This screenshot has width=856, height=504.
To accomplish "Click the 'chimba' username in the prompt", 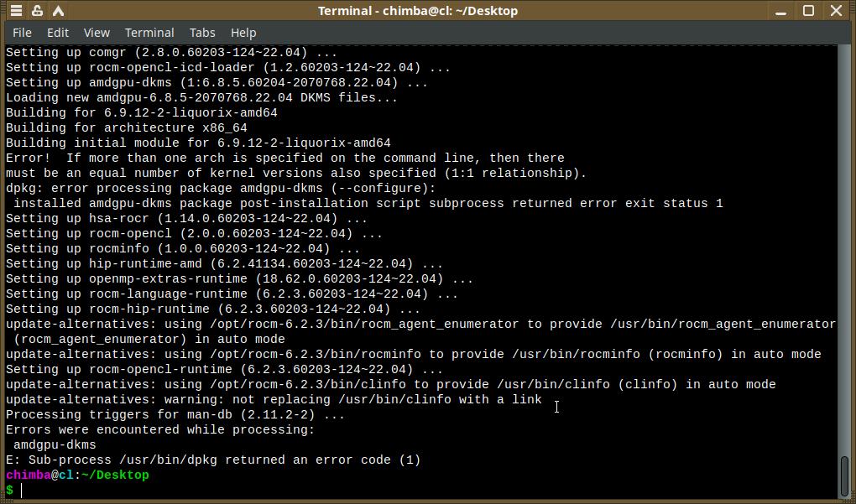I will [29, 475].
